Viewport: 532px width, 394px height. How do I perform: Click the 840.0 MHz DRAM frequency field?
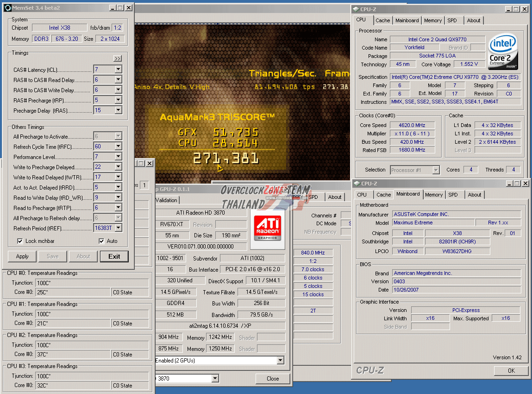coord(313,253)
